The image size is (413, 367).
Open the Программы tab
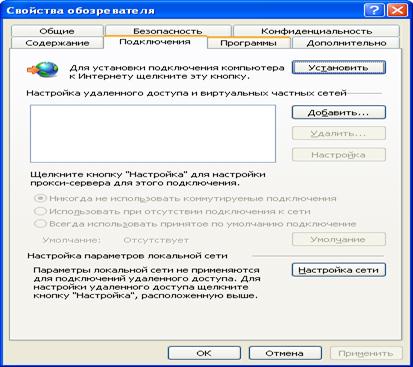pyautogui.click(x=248, y=43)
